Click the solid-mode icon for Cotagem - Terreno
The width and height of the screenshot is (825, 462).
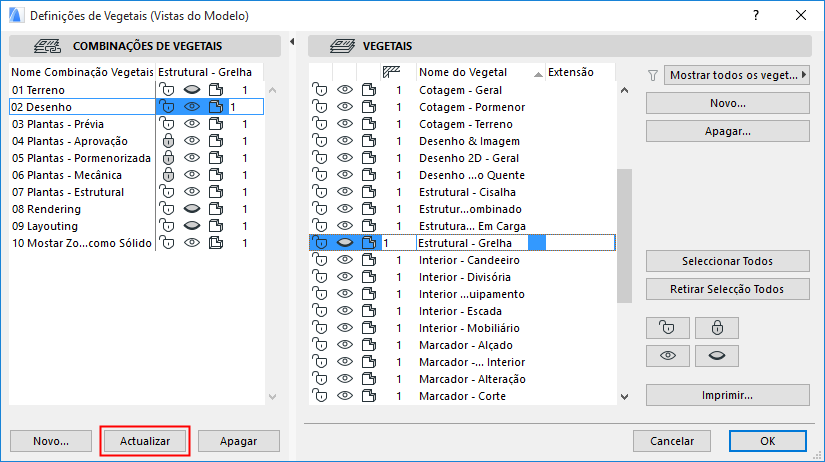[369, 124]
